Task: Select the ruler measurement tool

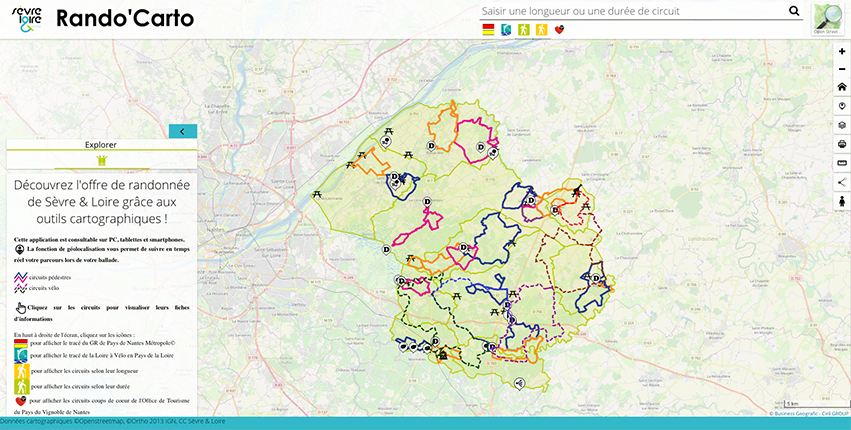Action: tap(841, 163)
